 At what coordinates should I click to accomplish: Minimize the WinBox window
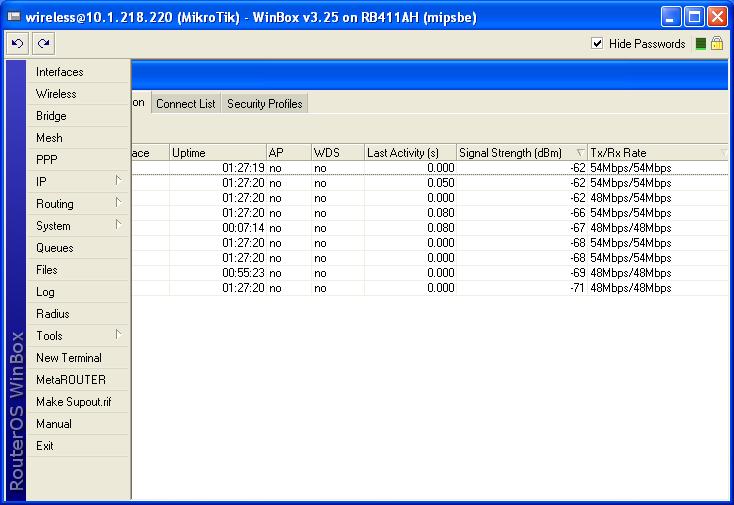pyautogui.click(x=670, y=17)
